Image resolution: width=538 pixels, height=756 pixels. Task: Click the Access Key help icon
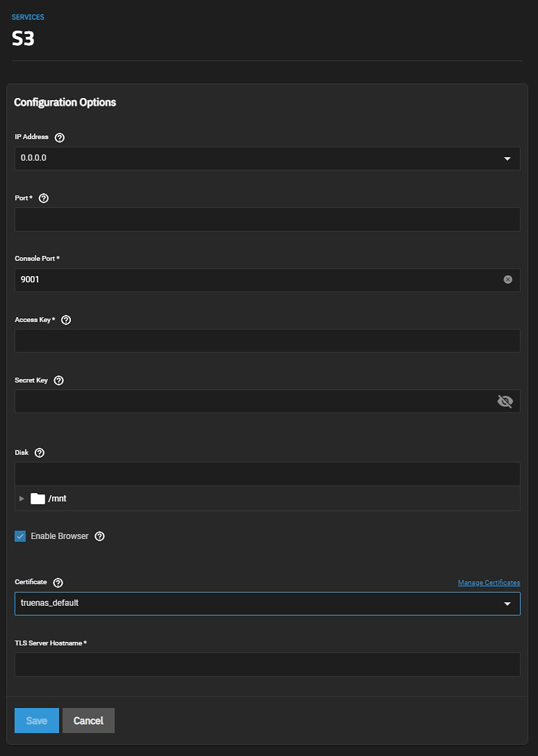click(x=66, y=320)
